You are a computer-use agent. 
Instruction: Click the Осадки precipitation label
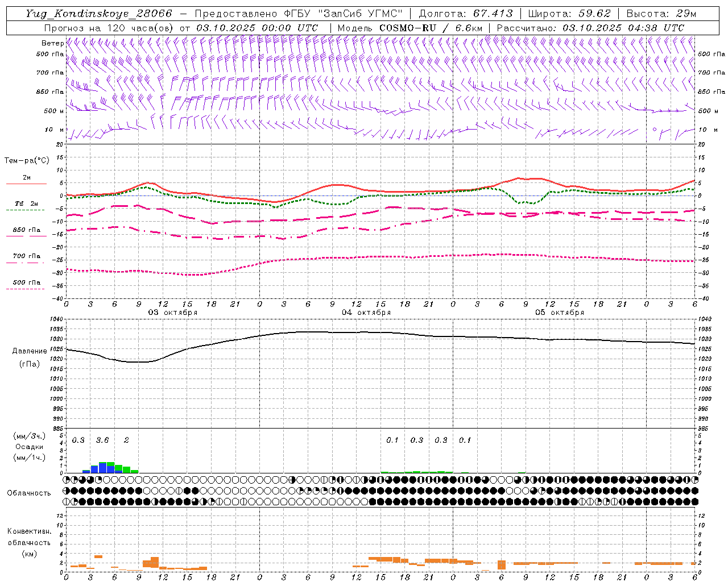click(30, 447)
